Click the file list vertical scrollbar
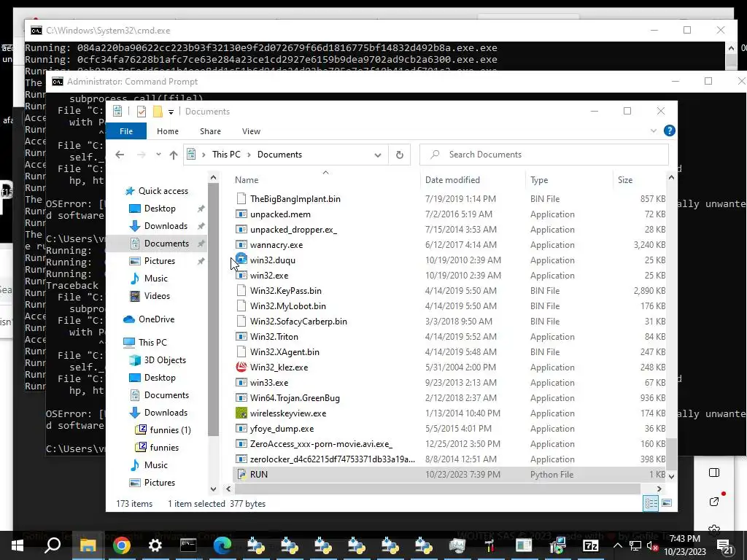 coord(671,454)
